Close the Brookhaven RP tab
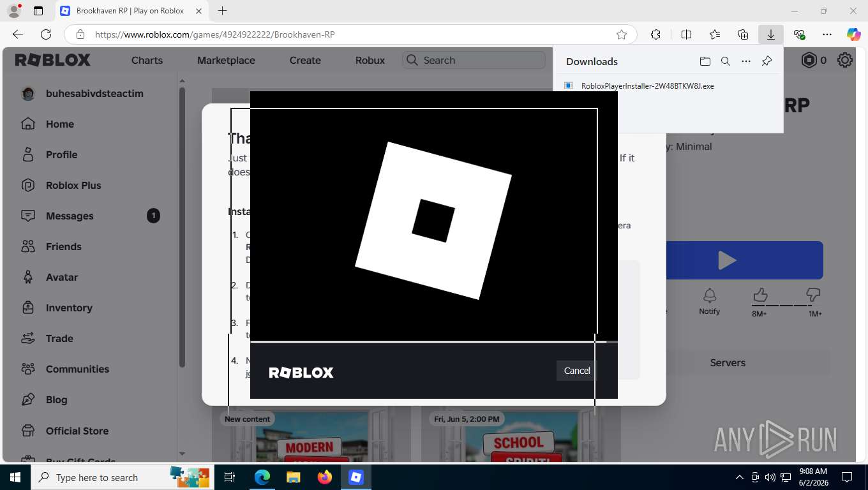This screenshot has height=490, width=868. (199, 11)
